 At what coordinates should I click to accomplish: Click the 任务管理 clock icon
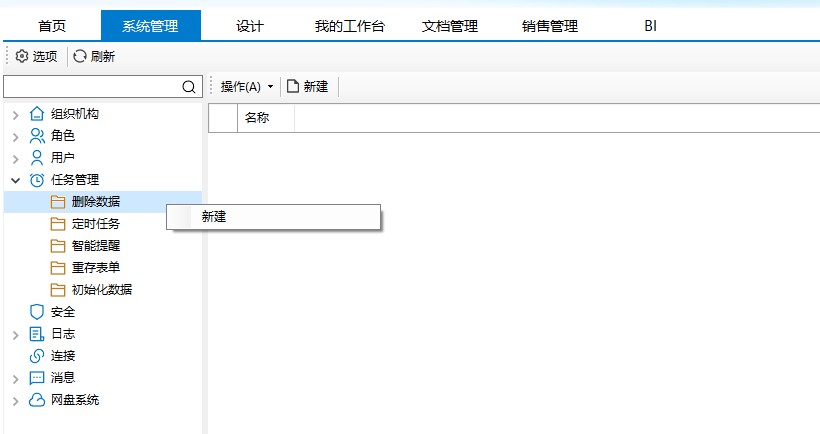pyautogui.click(x=37, y=180)
